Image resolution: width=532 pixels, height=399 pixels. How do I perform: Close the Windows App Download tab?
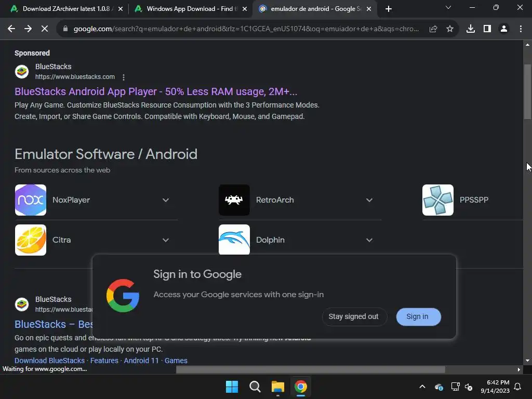[245, 9]
